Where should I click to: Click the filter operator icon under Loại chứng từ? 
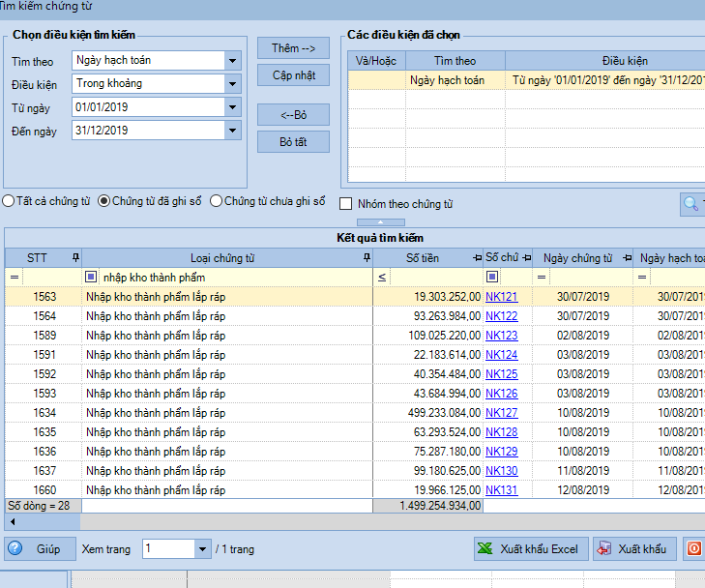coord(92,278)
